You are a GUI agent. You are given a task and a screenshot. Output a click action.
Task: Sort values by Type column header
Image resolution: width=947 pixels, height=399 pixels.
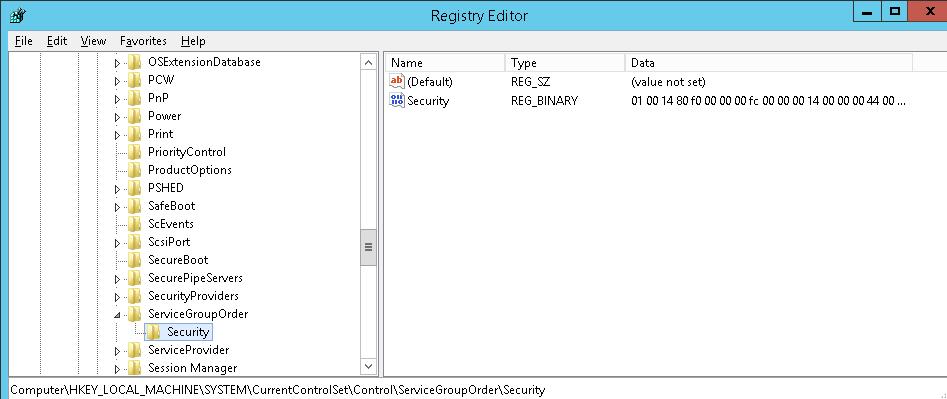pyautogui.click(x=565, y=63)
